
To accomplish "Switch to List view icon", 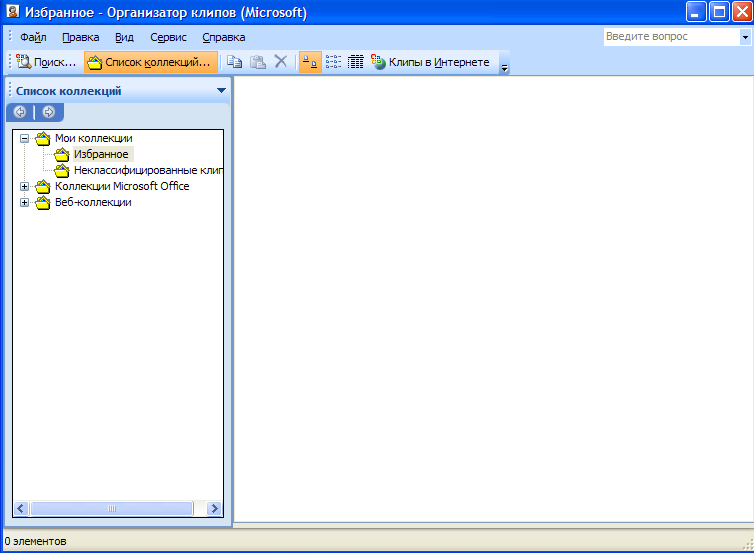I will [x=333, y=62].
